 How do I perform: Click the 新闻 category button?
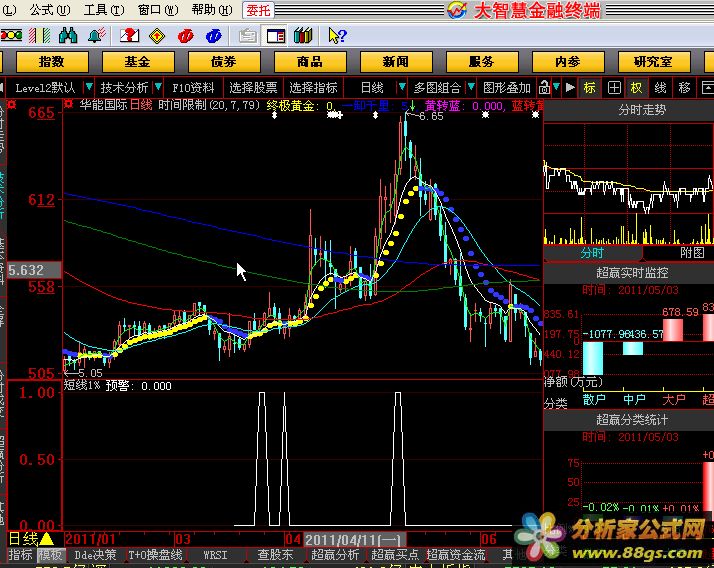[396, 61]
